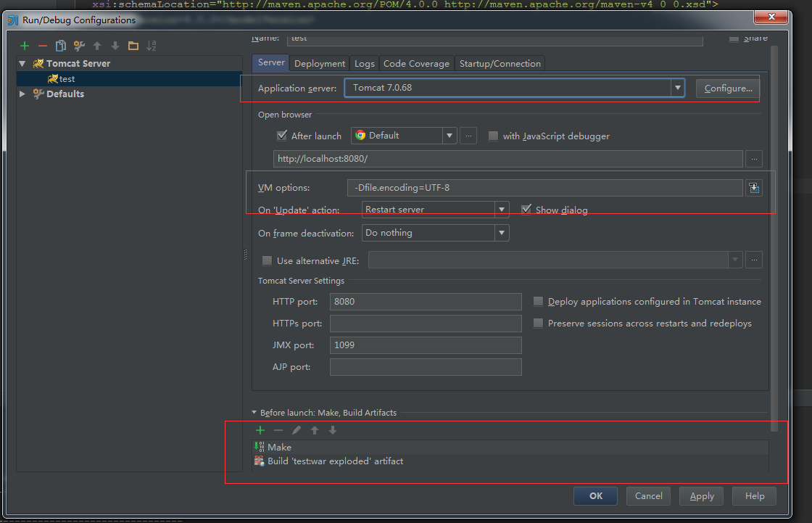Close the Run/Debug Configurations dialog
The width and height of the screenshot is (812, 523).
[x=771, y=17]
